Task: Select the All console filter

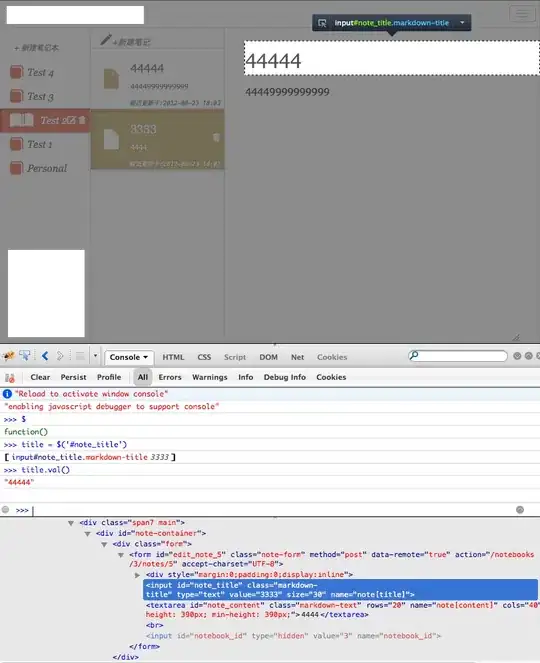Action: 143,377
